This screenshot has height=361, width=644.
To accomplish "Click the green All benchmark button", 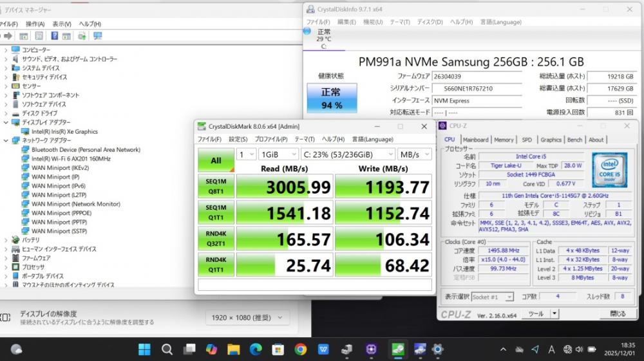I will point(216,160).
